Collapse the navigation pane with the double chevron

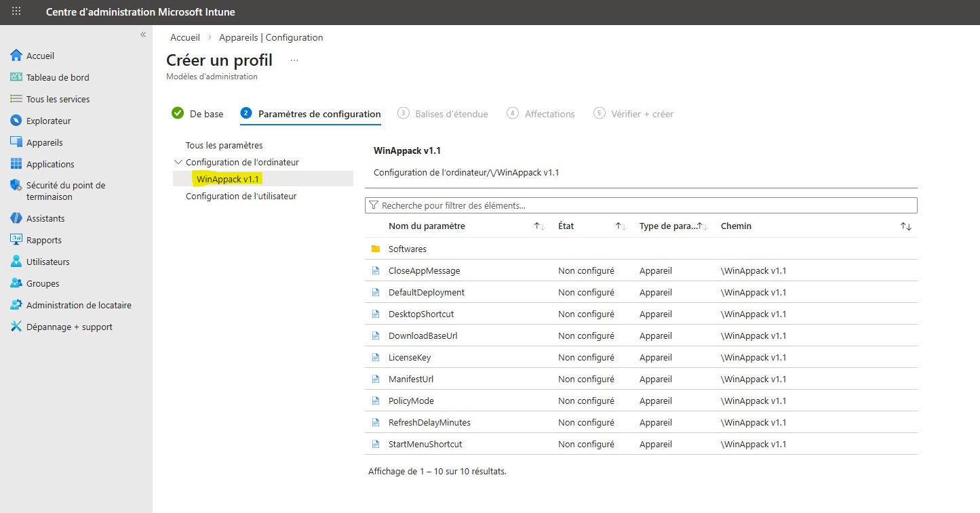pos(143,34)
